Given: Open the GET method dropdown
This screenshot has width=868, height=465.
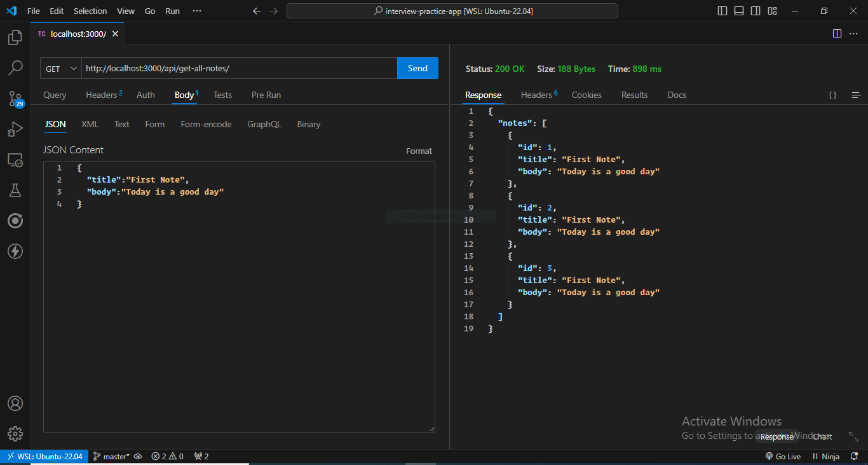Looking at the screenshot, I should (61, 69).
